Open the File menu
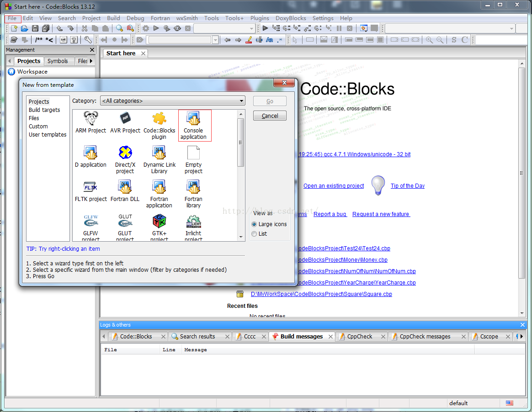Viewport: 532px width, 412px height. click(x=12, y=18)
